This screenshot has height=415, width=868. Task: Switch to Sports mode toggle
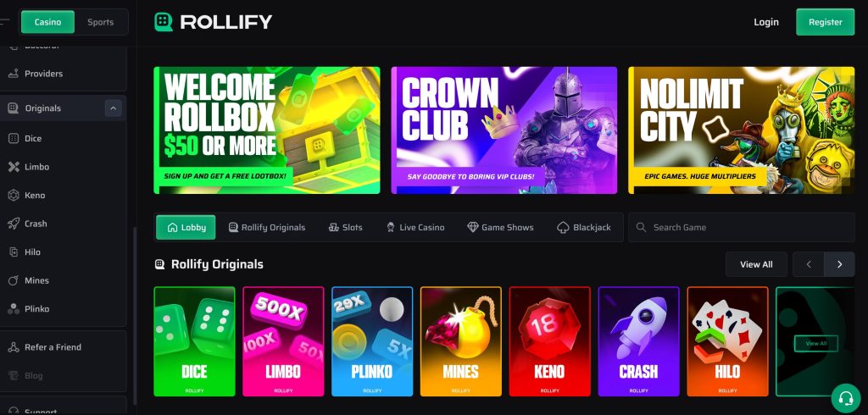(100, 22)
